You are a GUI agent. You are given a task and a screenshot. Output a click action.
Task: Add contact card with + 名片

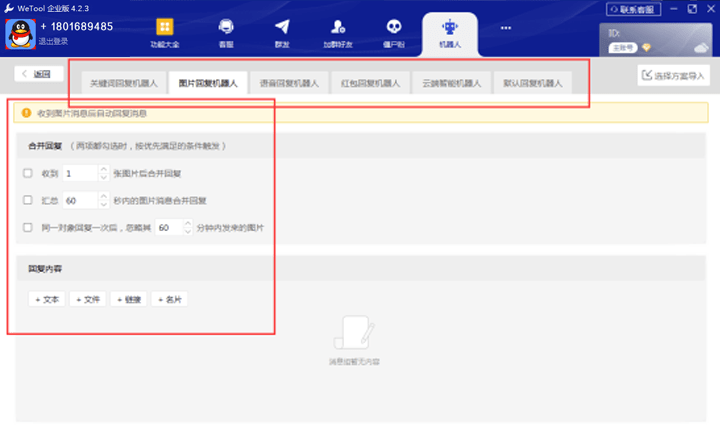(169, 299)
